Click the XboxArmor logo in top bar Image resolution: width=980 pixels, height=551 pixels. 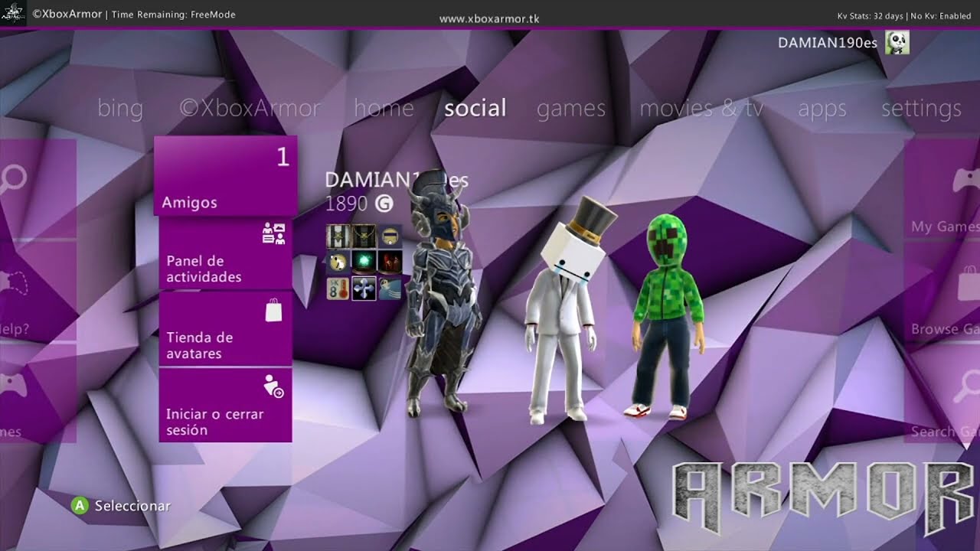(x=13, y=14)
